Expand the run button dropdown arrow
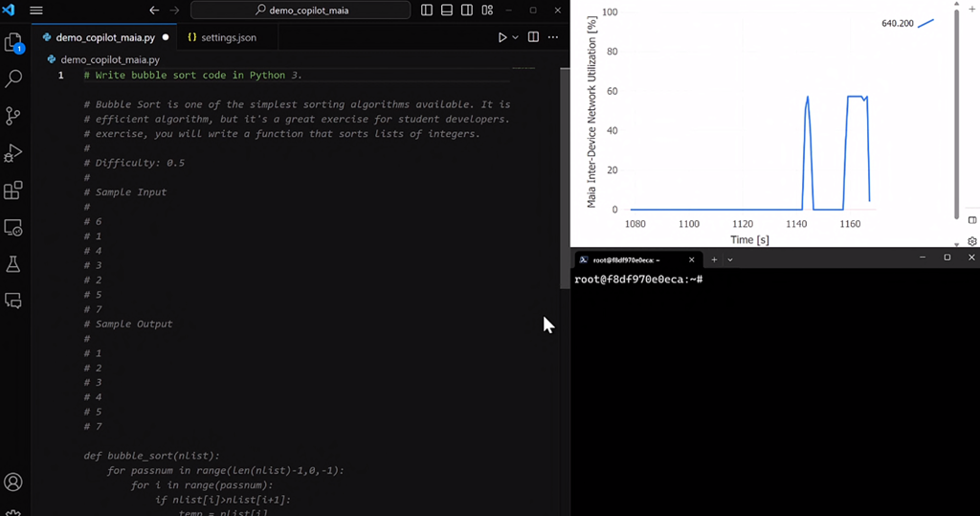 pos(516,37)
